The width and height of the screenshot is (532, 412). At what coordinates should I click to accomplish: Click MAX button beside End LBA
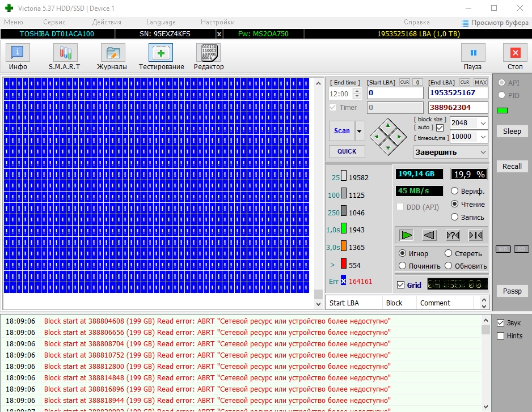click(481, 82)
